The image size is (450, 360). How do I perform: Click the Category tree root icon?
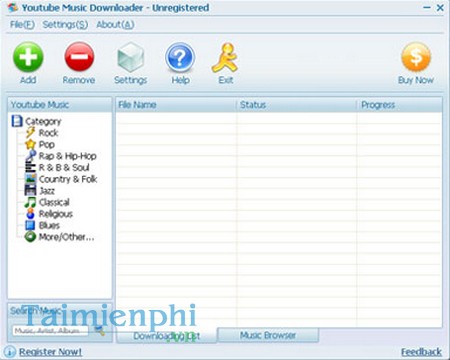[x=17, y=121]
